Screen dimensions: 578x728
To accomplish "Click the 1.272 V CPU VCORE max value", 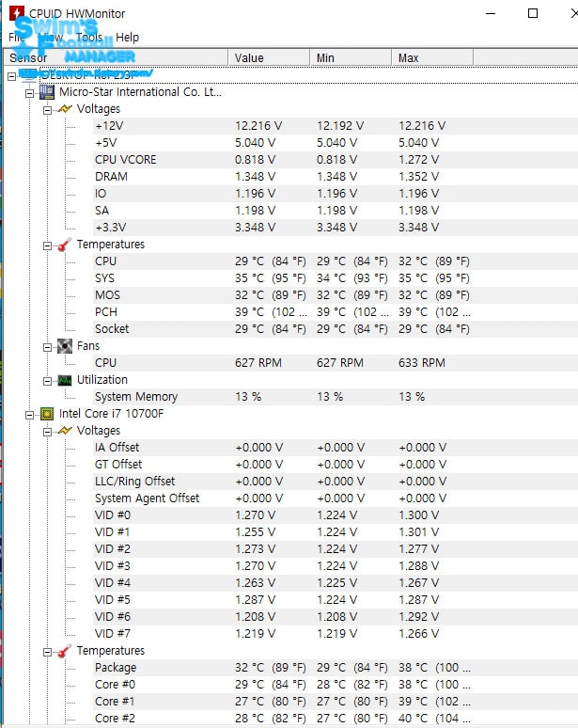I will click(418, 160).
